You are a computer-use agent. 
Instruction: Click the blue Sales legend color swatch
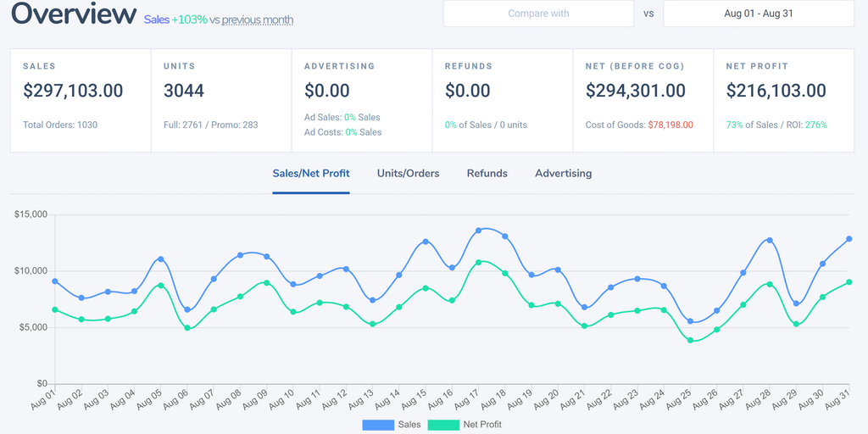(x=378, y=425)
